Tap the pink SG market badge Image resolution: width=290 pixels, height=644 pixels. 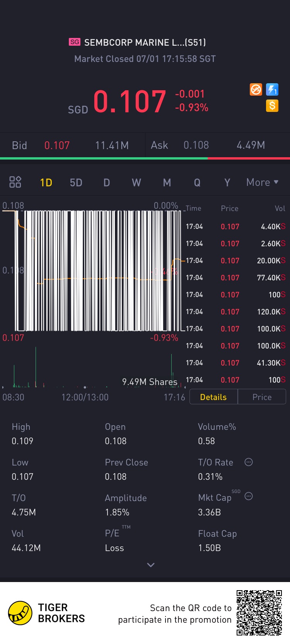[75, 42]
